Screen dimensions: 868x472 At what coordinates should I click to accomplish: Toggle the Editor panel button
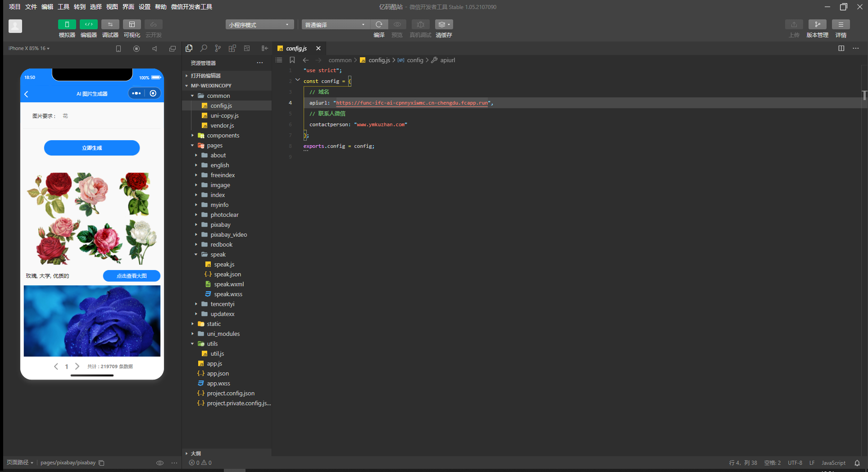[x=89, y=24]
